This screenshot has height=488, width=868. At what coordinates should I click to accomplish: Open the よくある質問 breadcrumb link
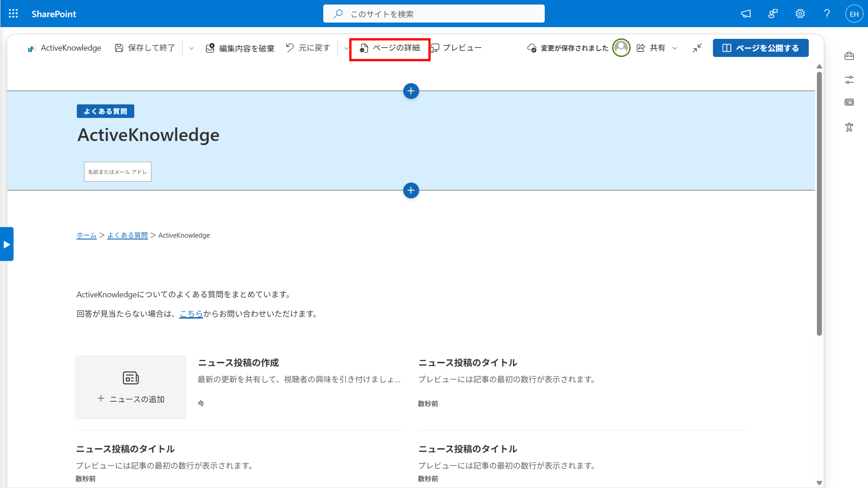point(127,235)
